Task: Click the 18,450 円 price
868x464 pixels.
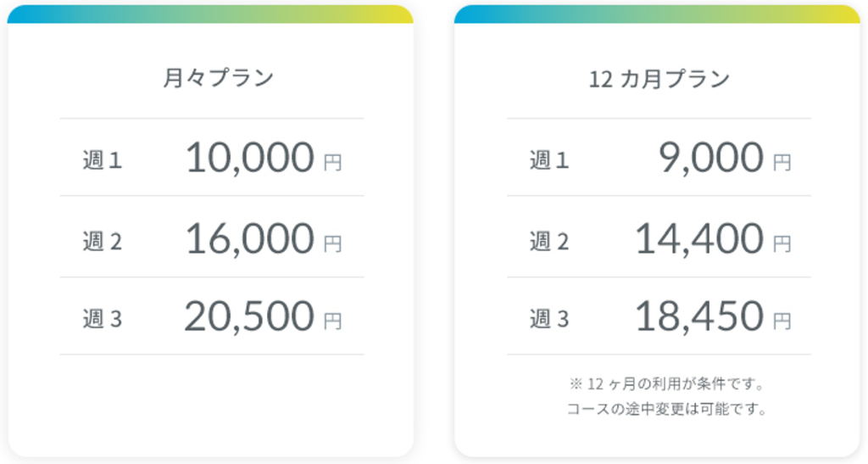Action: pyautogui.click(x=713, y=316)
